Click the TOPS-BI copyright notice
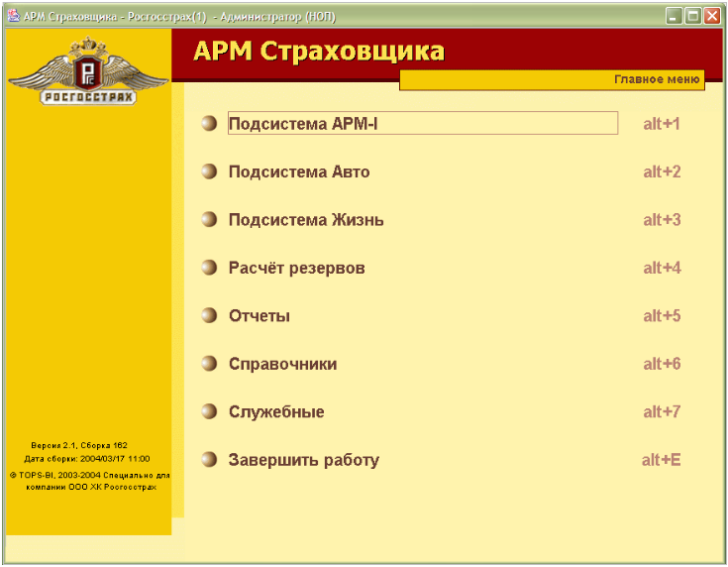This screenshot has width=728, height=567. coord(89,481)
